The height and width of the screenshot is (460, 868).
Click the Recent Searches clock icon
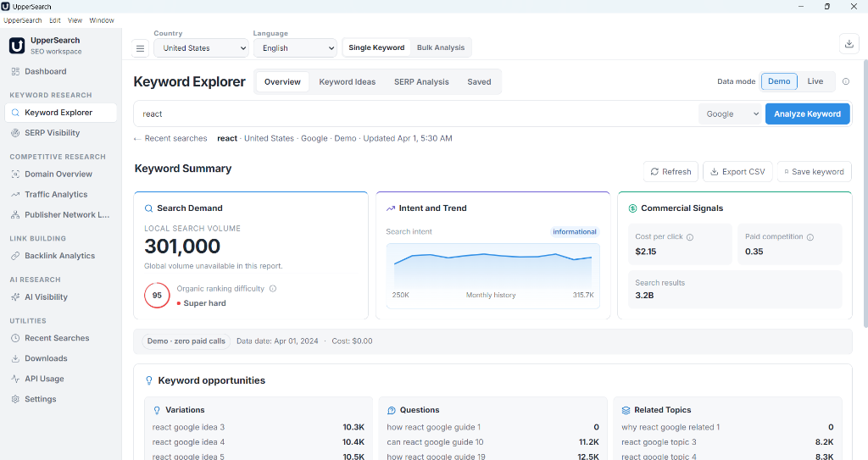click(15, 338)
